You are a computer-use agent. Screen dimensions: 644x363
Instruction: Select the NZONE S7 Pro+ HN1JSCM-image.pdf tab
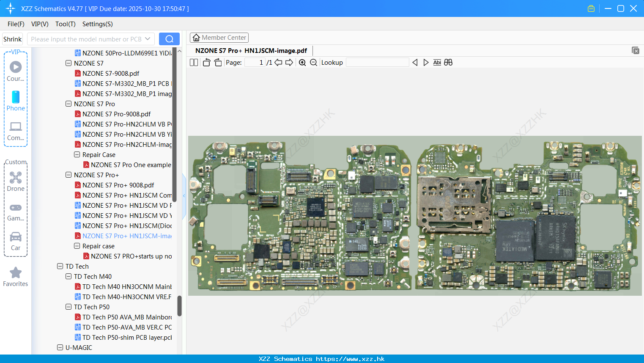point(251,51)
